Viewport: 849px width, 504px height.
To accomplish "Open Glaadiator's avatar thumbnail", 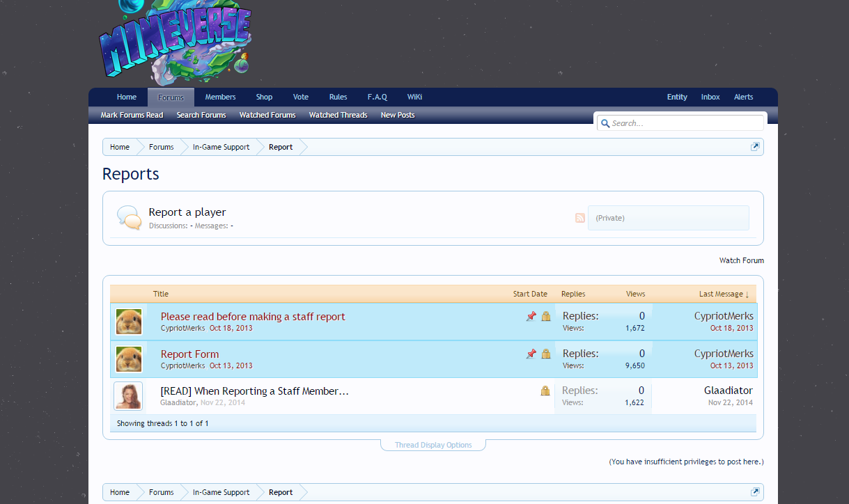I will click(x=128, y=396).
